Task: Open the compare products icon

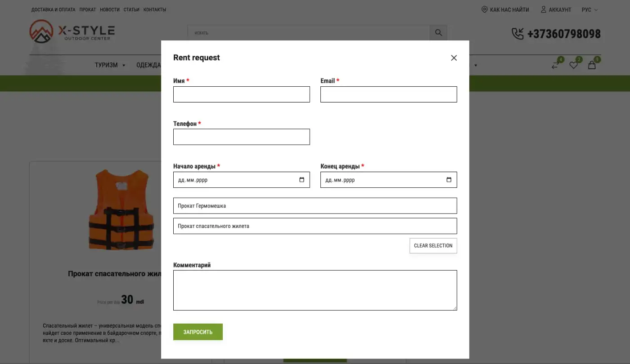Action: pos(555,65)
